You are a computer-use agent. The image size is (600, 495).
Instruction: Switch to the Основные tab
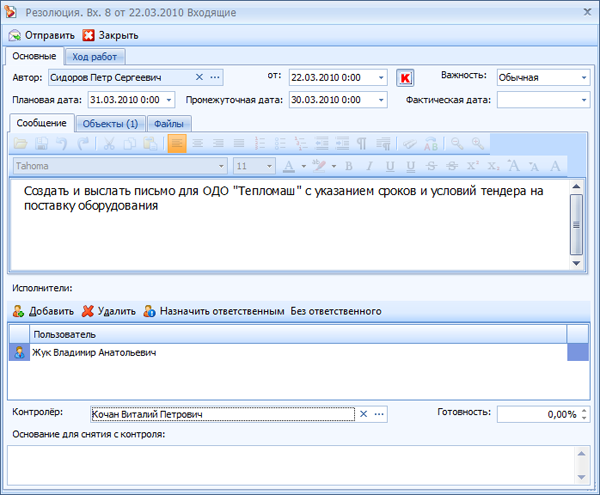tap(34, 56)
